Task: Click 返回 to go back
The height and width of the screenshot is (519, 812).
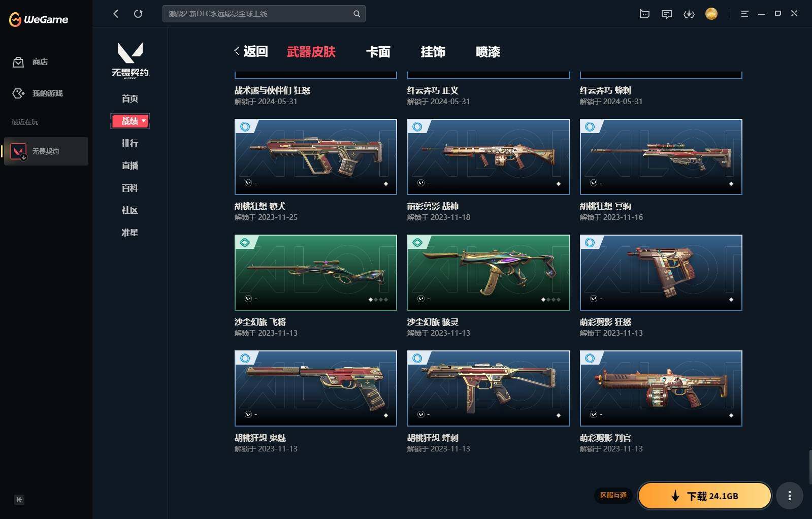Action: point(251,51)
